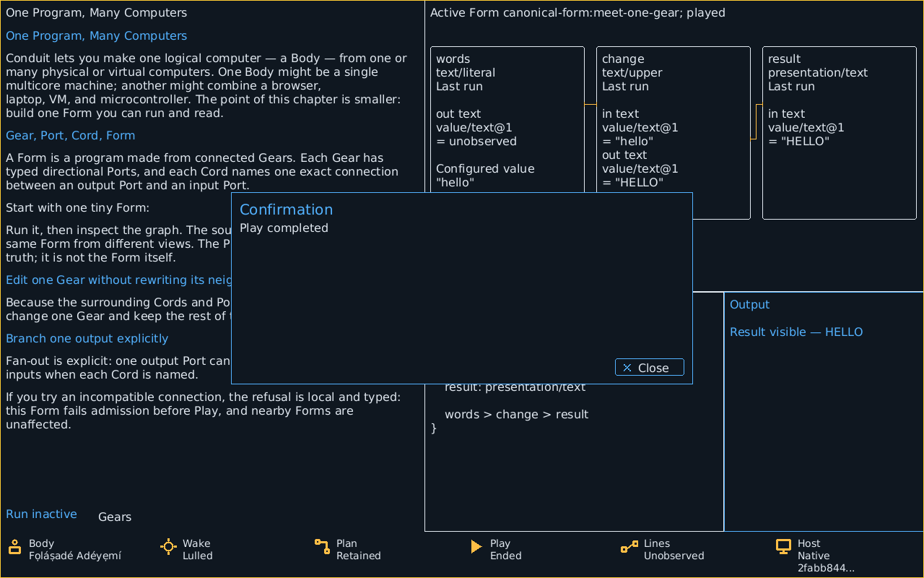Open Branch one output explicitly link
The image size is (924, 578).
(87, 338)
